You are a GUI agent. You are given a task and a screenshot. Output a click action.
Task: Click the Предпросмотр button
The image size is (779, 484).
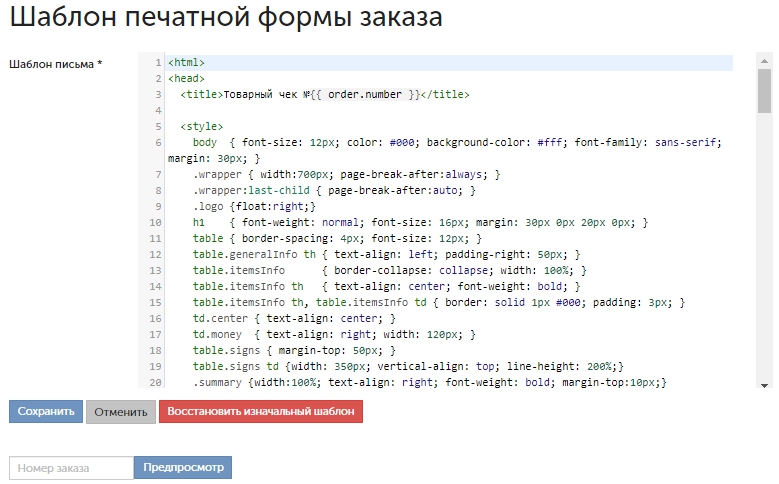pyautogui.click(x=183, y=468)
